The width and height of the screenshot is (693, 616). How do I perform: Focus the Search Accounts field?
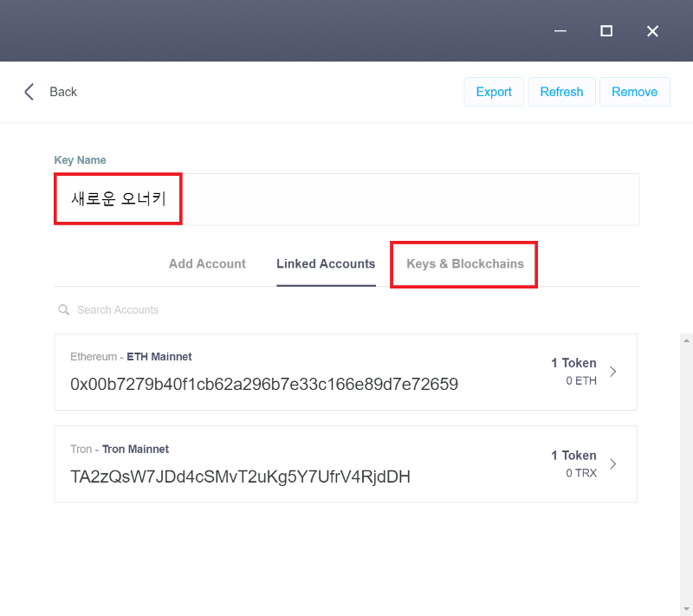118,310
